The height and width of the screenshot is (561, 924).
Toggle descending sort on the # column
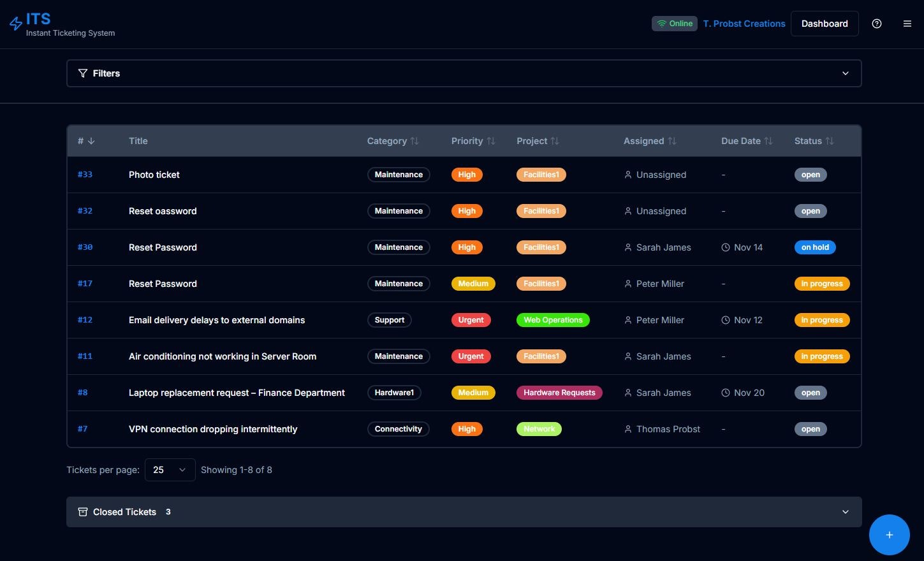(85, 141)
